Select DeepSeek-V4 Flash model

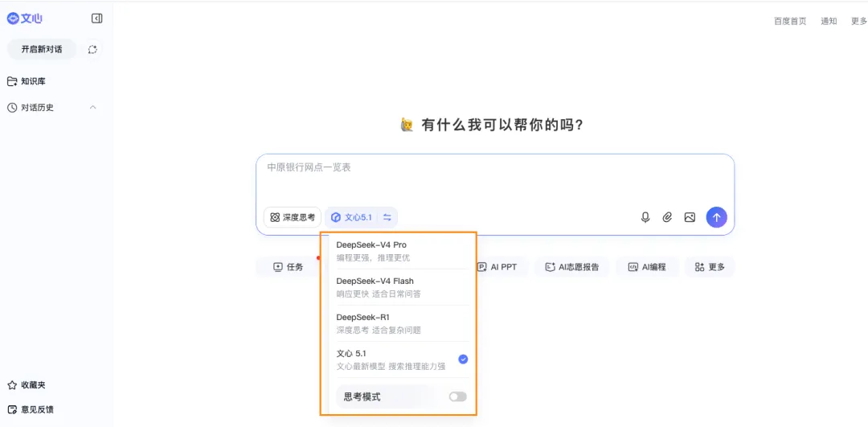click(x=403, y=287)
